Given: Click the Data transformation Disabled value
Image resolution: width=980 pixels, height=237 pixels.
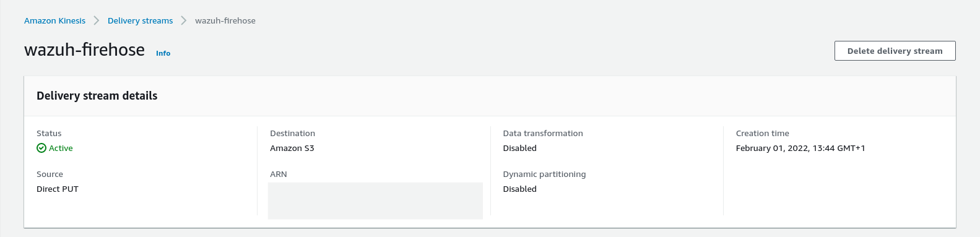Looking at the screenshot, I should 520,148.
